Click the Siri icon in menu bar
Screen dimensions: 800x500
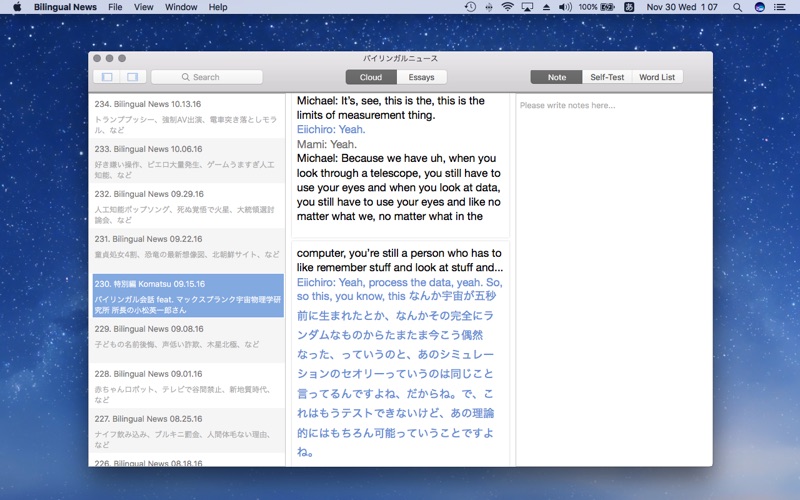point(760,7)
